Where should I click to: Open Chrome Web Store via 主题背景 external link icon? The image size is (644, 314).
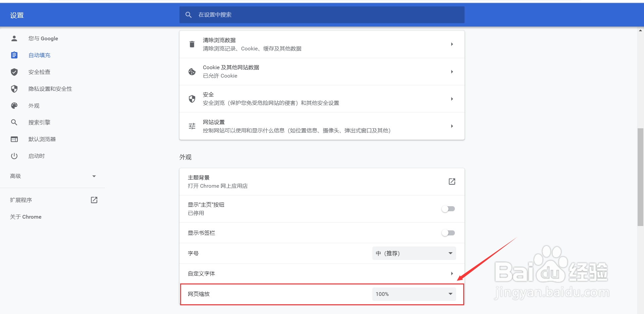[452, 181]
